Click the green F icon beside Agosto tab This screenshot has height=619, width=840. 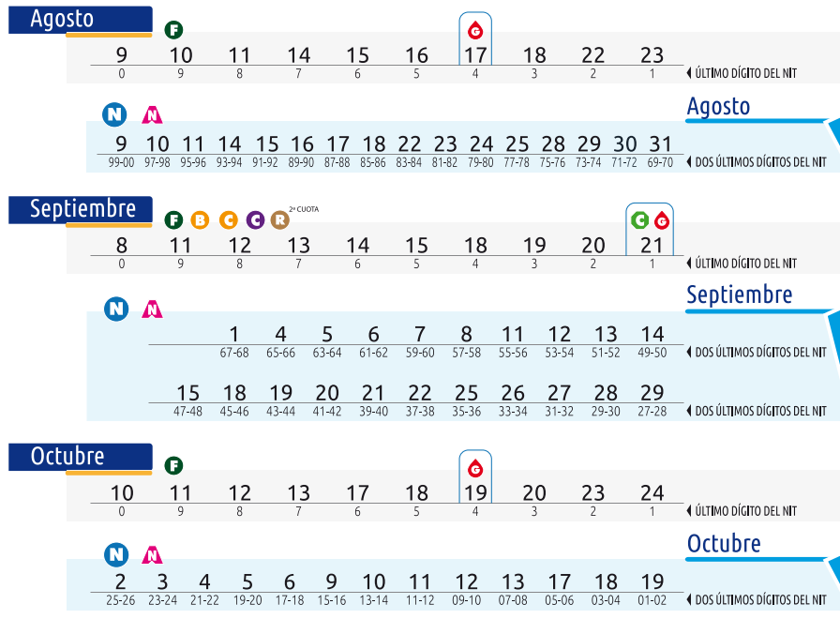pyautogui.click(x=173, y=30)
